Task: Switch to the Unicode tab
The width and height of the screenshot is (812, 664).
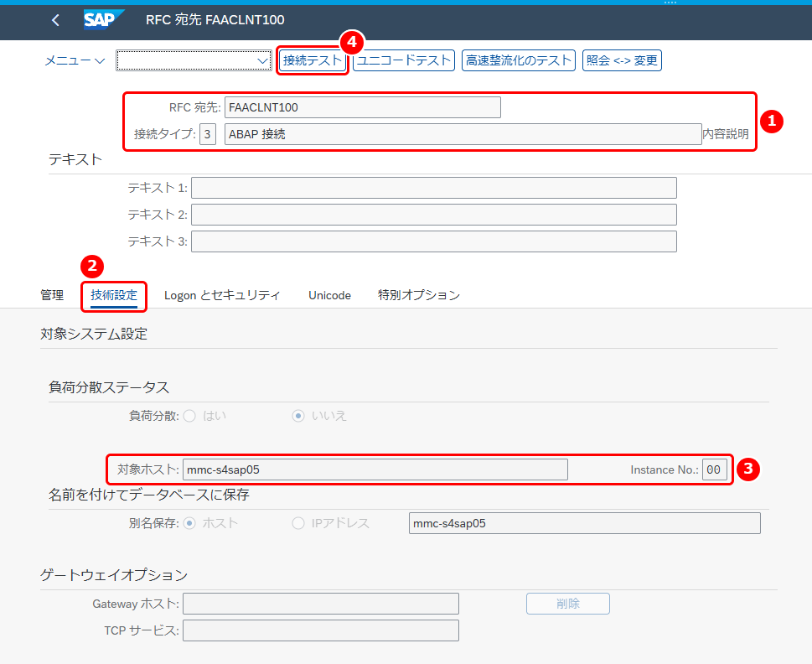Action: 330,295
